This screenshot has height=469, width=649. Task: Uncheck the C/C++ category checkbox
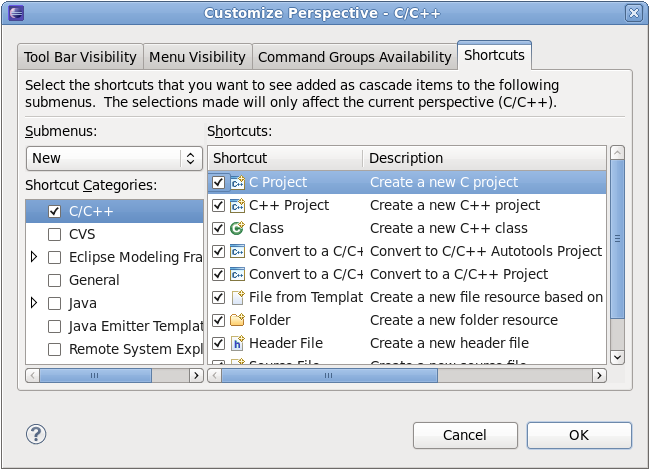coord(55,212)
